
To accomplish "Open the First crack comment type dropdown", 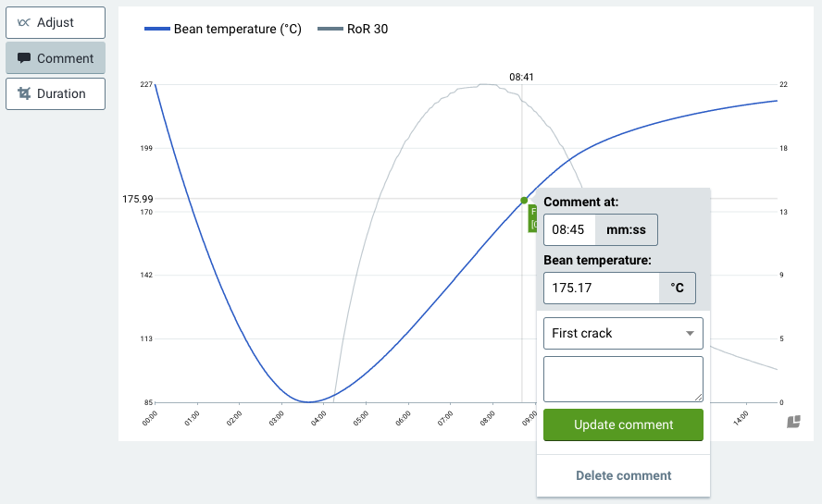I will [622, 333].
